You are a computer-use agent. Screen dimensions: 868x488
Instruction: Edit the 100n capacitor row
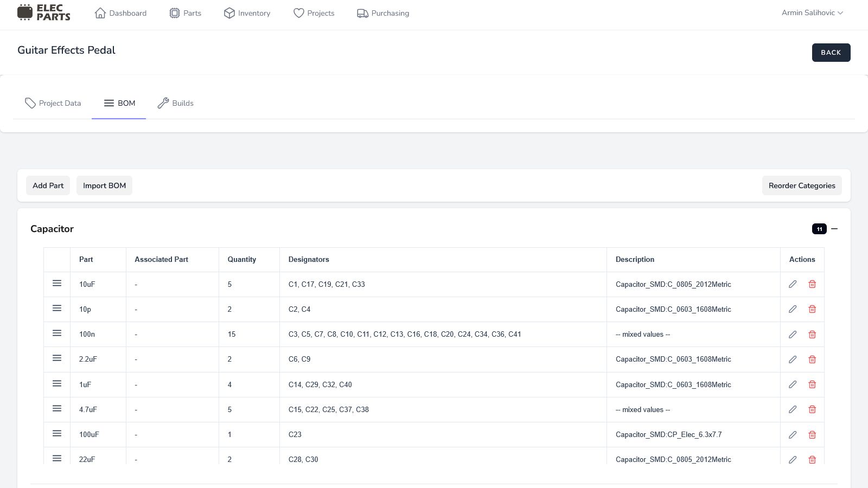point(793,335)
